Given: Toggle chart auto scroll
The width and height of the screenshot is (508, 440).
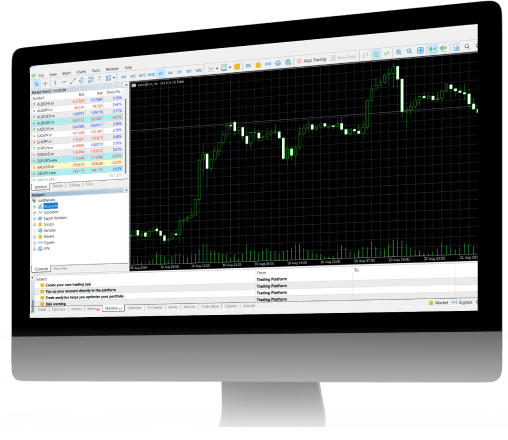Looking at the screenshot, I should coord(432,49).
